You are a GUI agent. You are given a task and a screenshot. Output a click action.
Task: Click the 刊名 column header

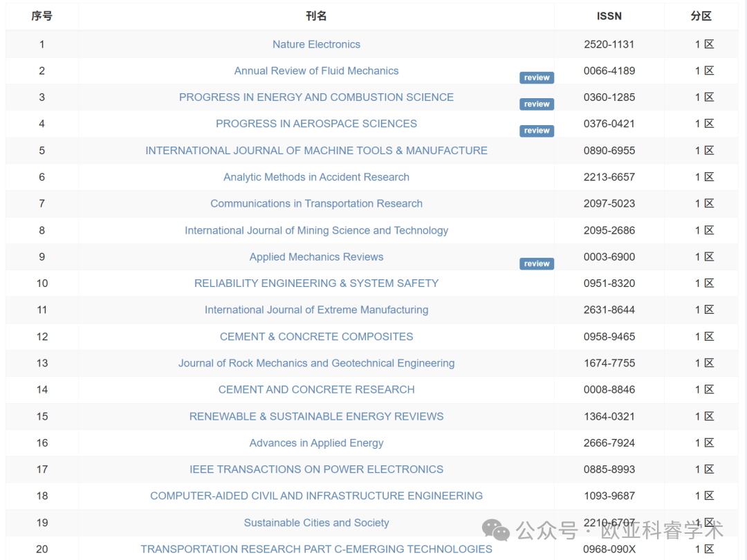pyautogui.click(x=316, y=16)
